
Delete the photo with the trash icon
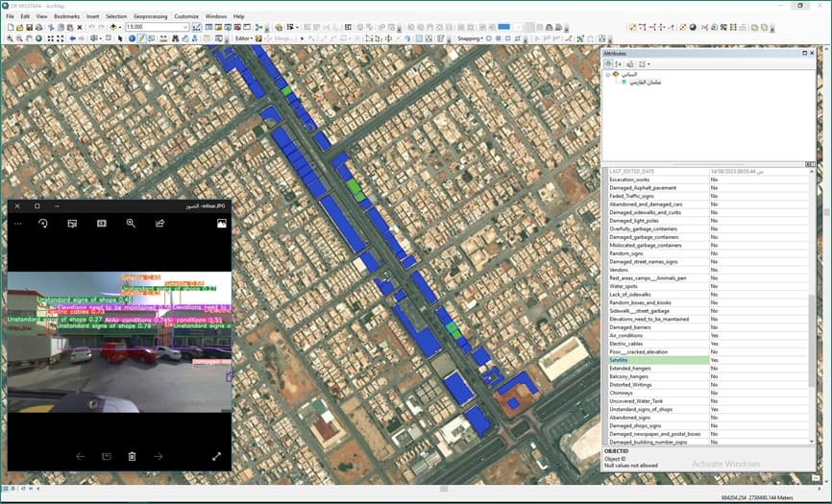click(x=133, y=456)
